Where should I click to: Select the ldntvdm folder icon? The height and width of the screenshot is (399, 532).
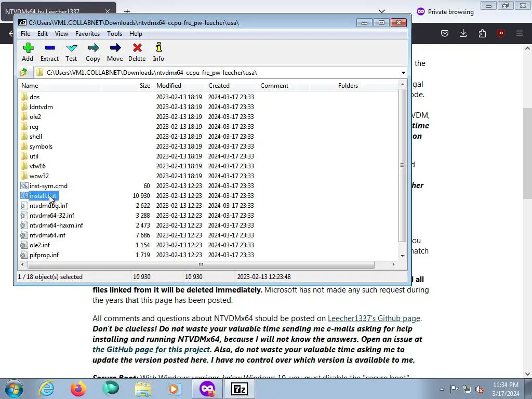pos(24,107)
